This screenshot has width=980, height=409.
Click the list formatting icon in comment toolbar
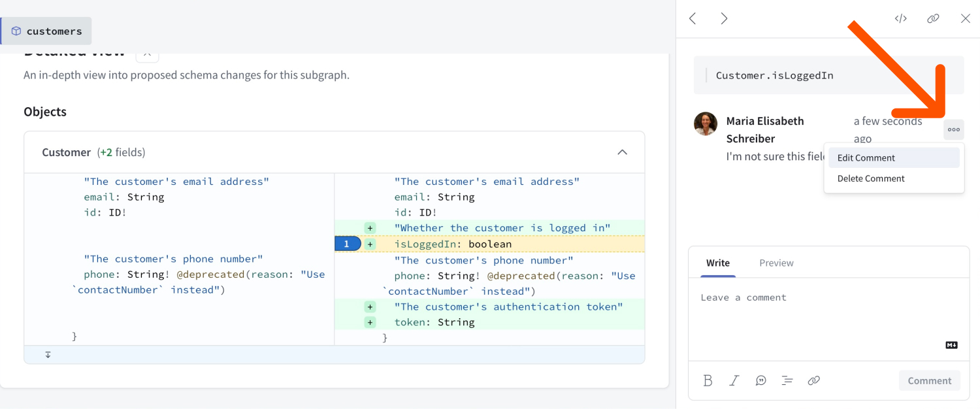pos(787,380)
